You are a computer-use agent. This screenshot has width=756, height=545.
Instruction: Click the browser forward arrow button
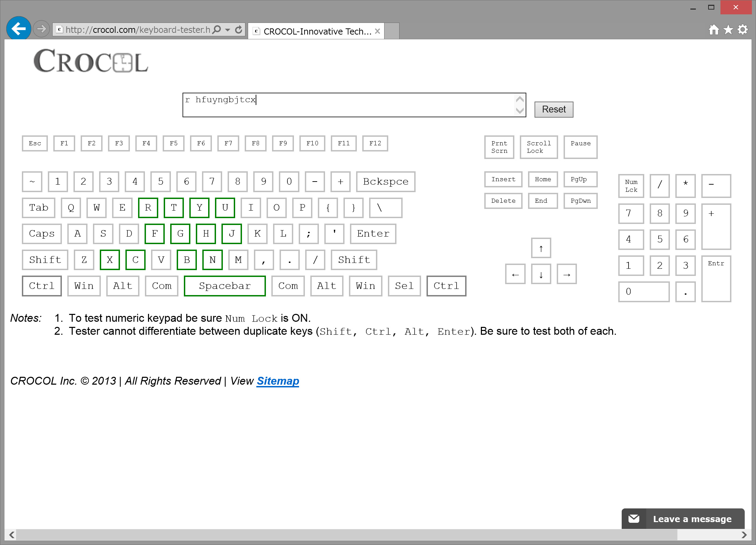point(42,29)
